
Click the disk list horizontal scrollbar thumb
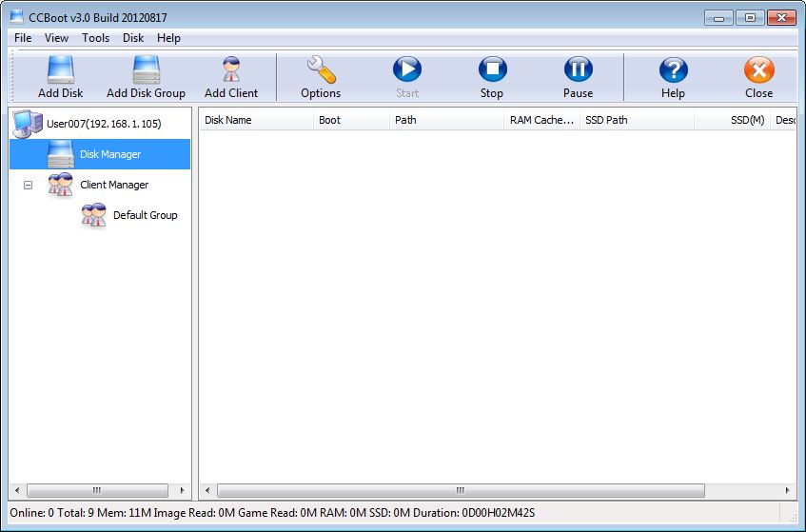click(461, 490)
